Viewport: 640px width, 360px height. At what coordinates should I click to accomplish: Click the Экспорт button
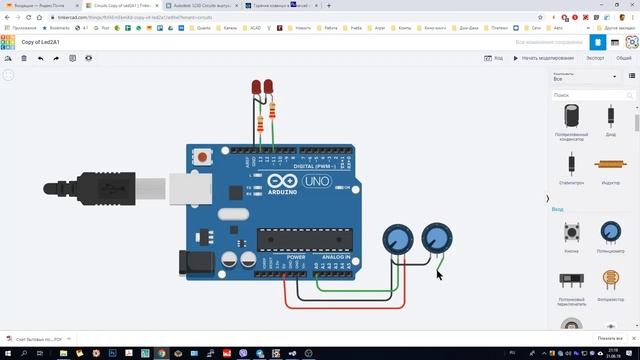coord(595,58)
